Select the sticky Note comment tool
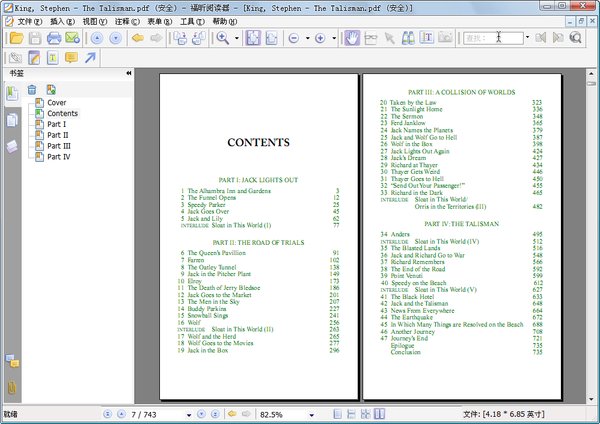Viewport: 600px width, 424px height. coord(71,58)
